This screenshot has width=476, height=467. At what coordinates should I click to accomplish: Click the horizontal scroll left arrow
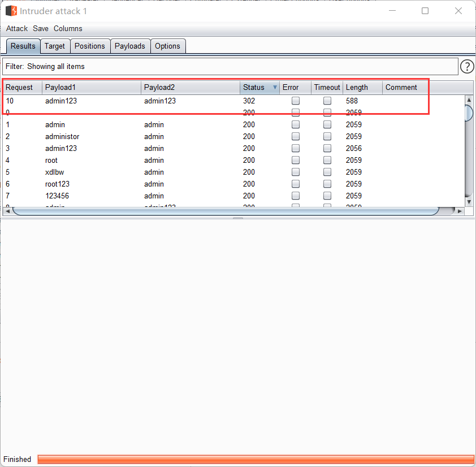6,211
